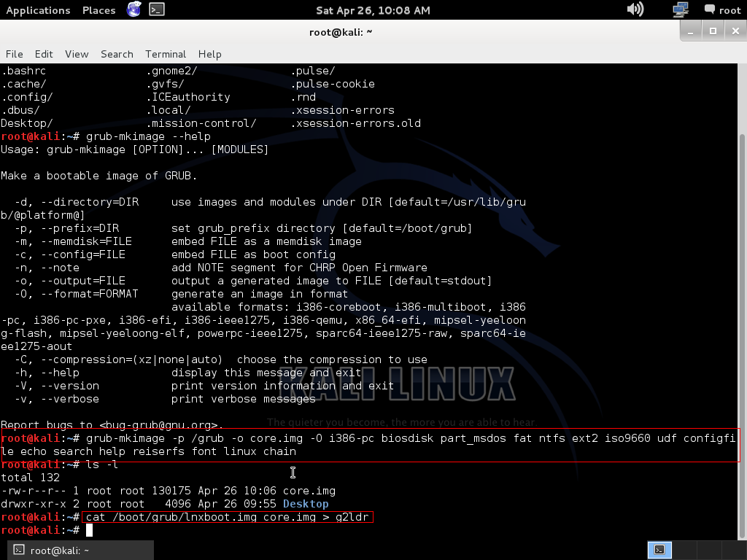
Task: Click the ".pulse-cookie" file name
Action: pyautogui.click(x=333, y=84)
